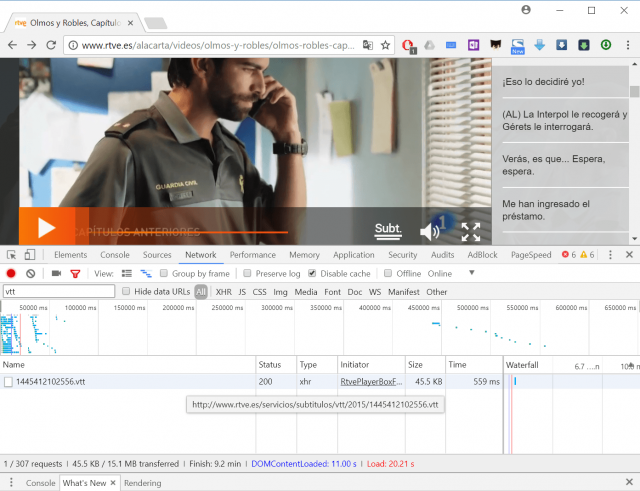Switch to the Sources tab
This screenshot has width=640, height=491.
pyautogui.click(x=157, y=255)
